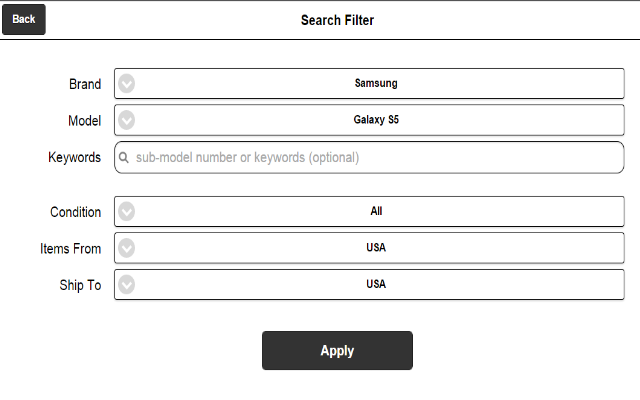
Task: Open the Brand dropdown showing Samsung
Action: click(369, 84)
